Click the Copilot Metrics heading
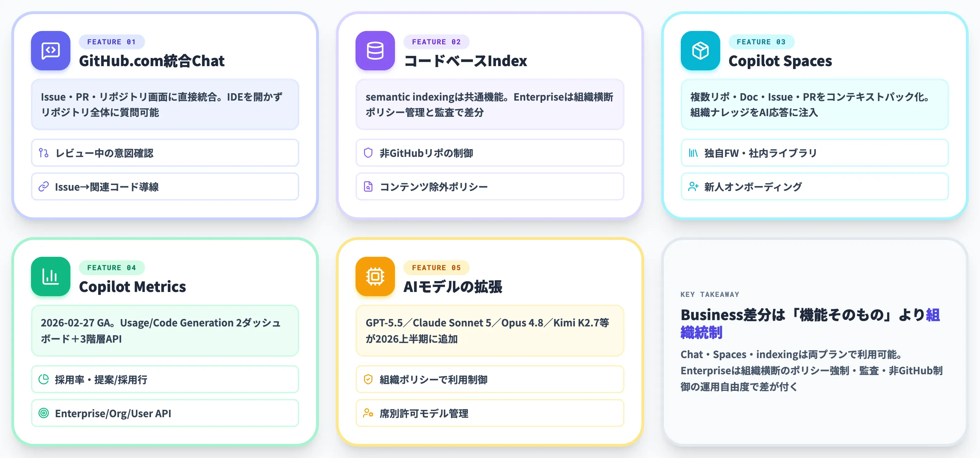This screenshot has width=980, height=458. [132, 287]
